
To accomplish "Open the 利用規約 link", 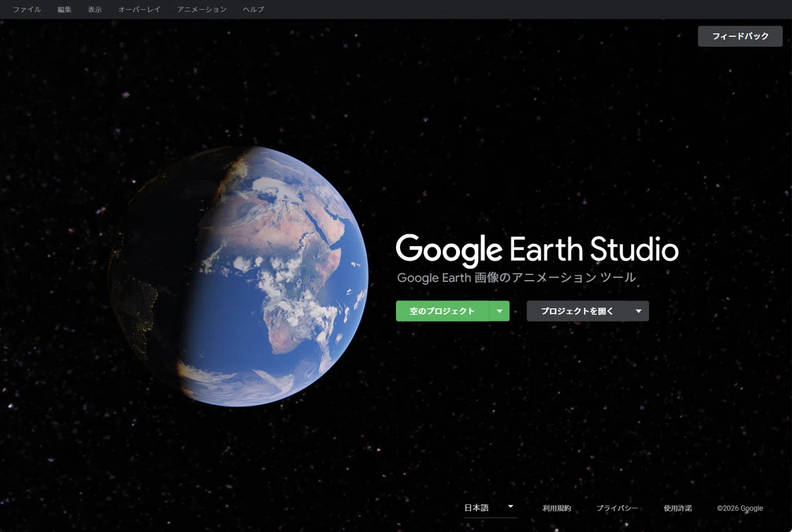I will coord(556,508).
